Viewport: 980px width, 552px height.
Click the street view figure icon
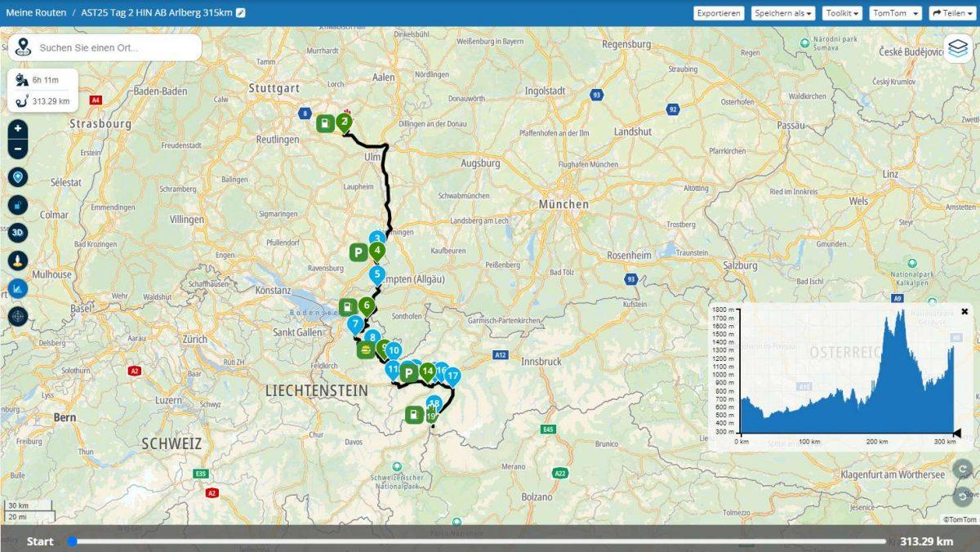point(18,260)
